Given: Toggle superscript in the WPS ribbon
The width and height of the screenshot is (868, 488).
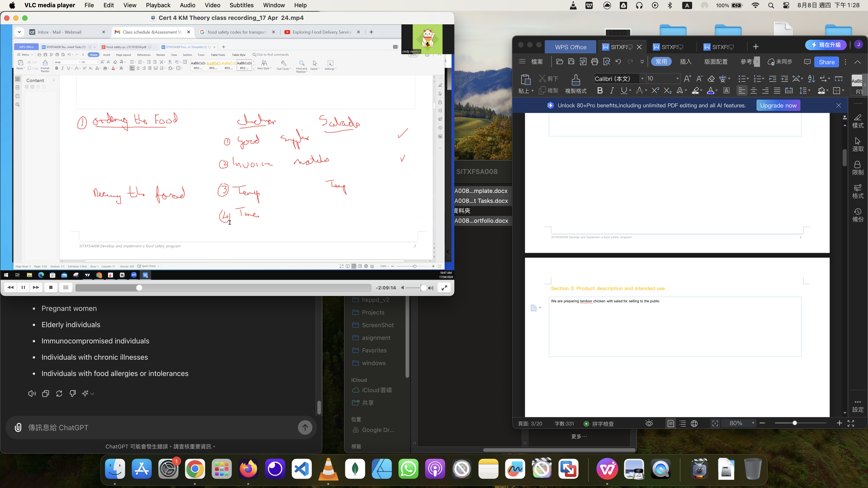Looking at the screenshot, I should tap(655, 90).
